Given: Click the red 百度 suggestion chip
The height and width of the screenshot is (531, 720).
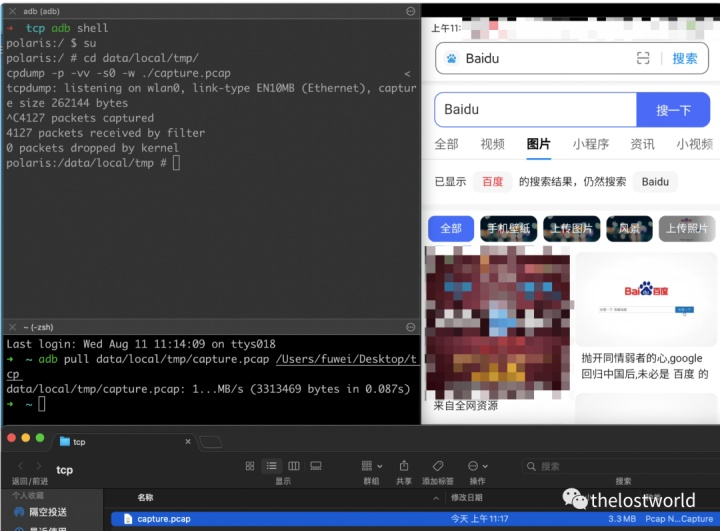Looking at the screenshot, I should (493, 182).
